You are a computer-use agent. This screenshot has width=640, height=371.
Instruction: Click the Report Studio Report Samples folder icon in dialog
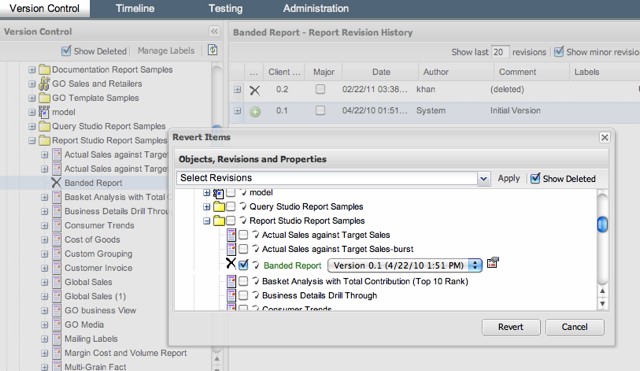pyautogui.click(x=219, y=221)
